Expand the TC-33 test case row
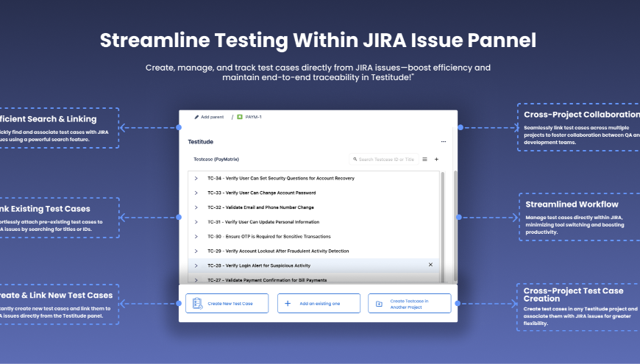 196,193
